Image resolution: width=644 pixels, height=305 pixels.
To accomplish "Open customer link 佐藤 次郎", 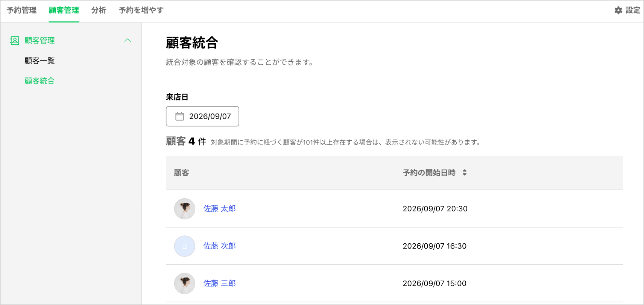I will point(220,246).
